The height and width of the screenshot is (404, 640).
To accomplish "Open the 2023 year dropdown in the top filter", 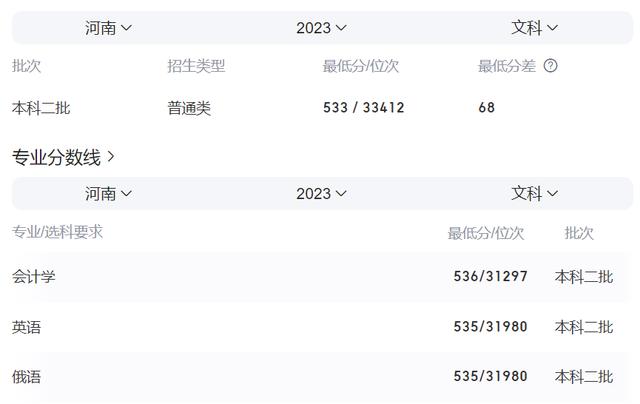I will click(321, 28).
